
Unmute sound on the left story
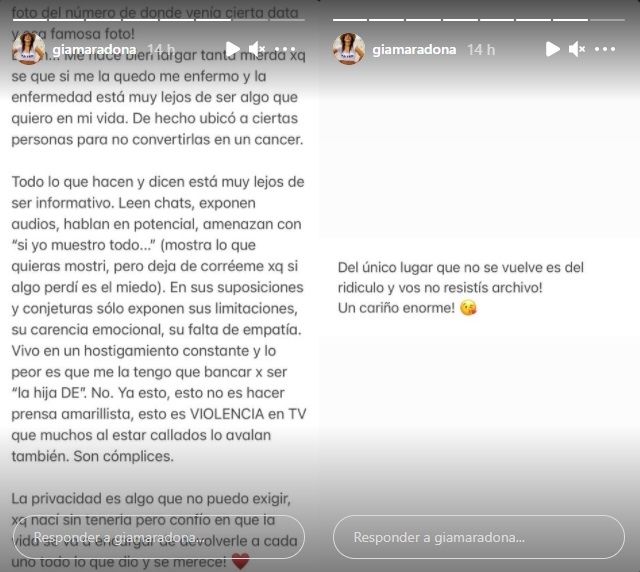(257, 49)
